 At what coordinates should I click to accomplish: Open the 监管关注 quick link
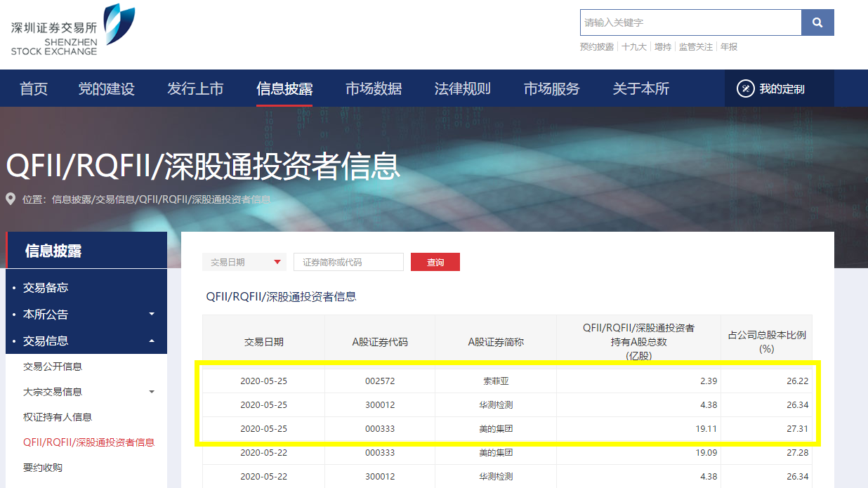696,47
